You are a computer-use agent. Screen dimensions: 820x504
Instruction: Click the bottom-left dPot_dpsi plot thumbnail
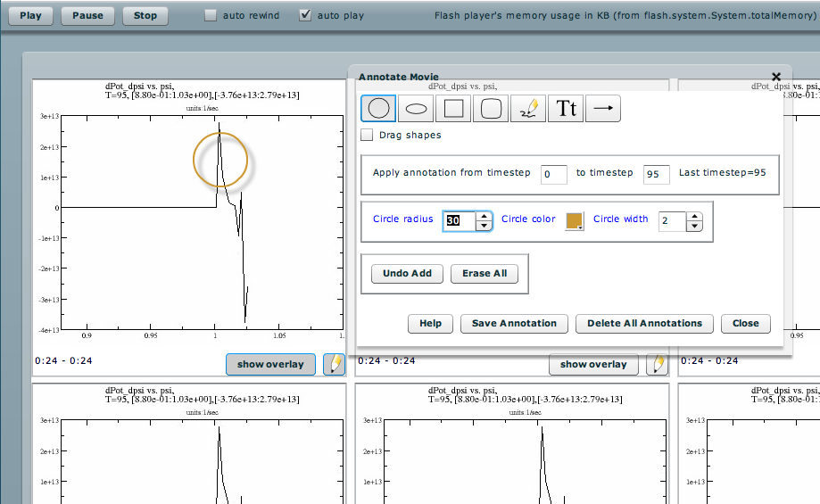[x=189, y=444]
